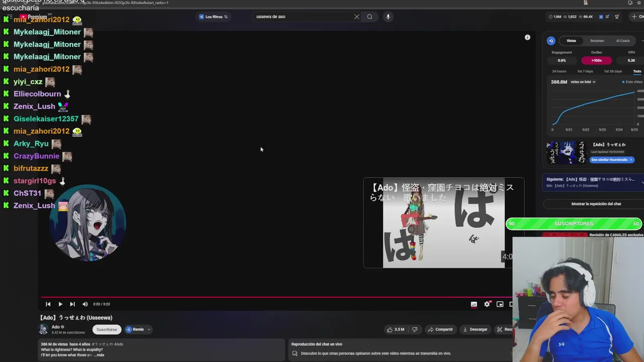The image size is (644, 362).
Task: Click the 1.9M channel stat in header
Action: pos(555,17)
